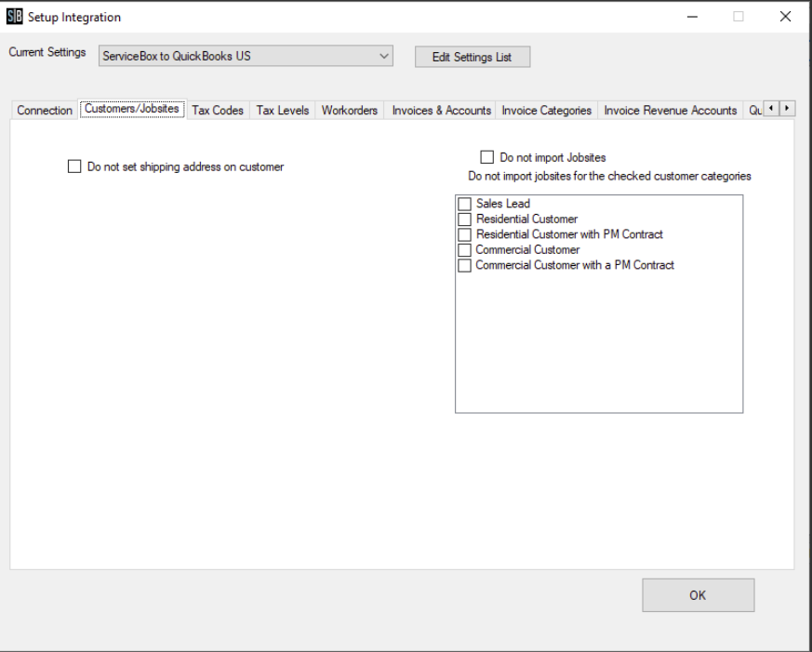Viewport: 812px width, 652px height.
Task: Close the Setup Integration window
Action: [x=785, y=17]
